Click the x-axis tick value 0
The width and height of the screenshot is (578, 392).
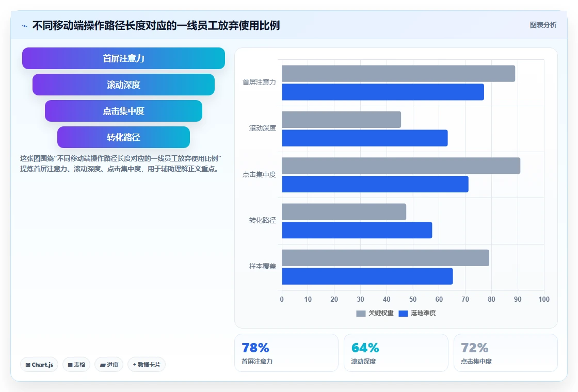tap(282, 300)
